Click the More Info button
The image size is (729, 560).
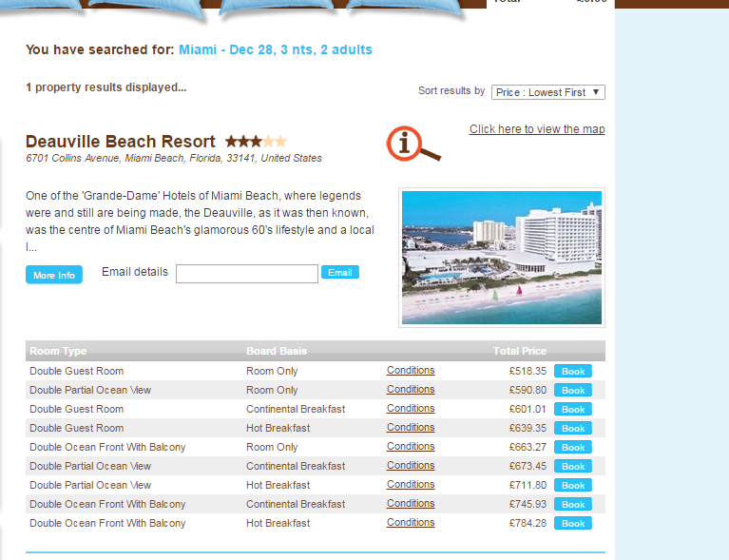[54, 275]
